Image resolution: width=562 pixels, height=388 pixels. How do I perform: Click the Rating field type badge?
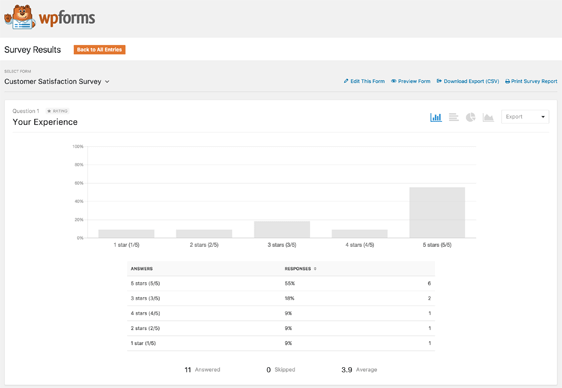pyautogui.click(x=57, y=111)
